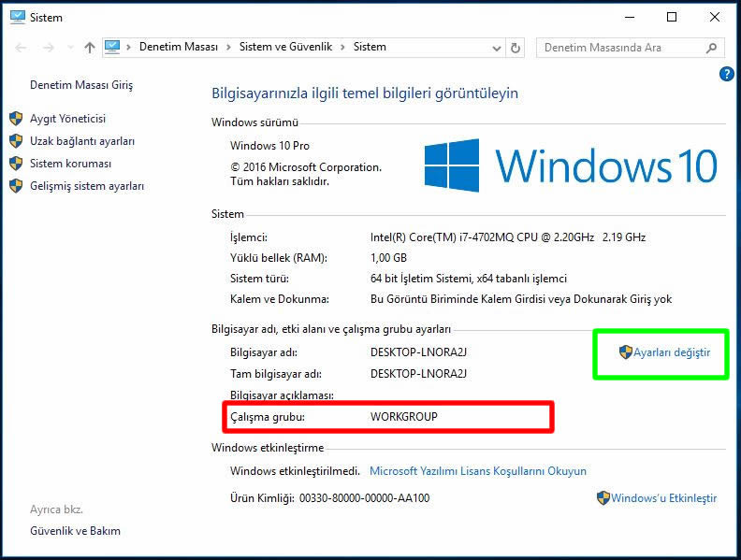Open Aygıt Yöneticisi from the sidebar
The image size is (741, 560).
67,119
